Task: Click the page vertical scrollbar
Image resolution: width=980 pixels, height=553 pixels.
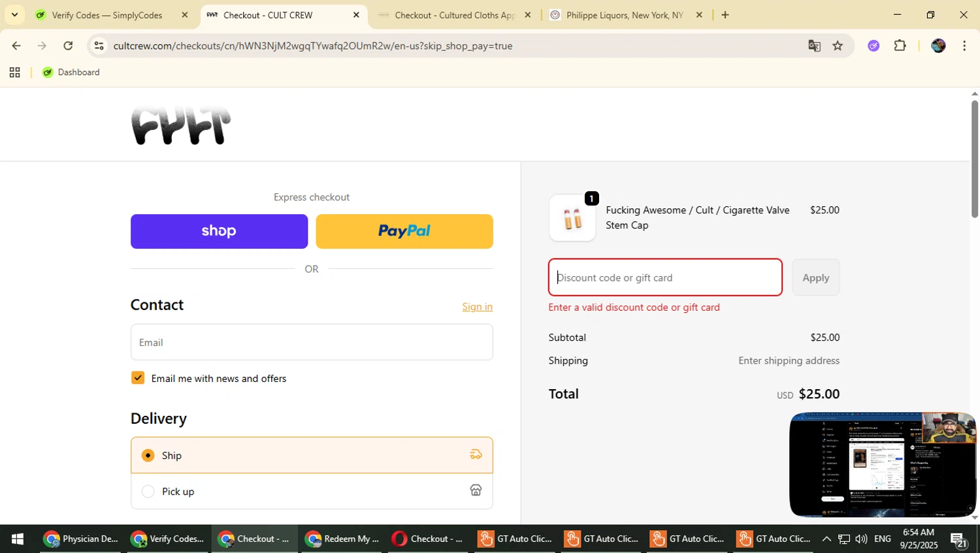Action: click(974, 159)
